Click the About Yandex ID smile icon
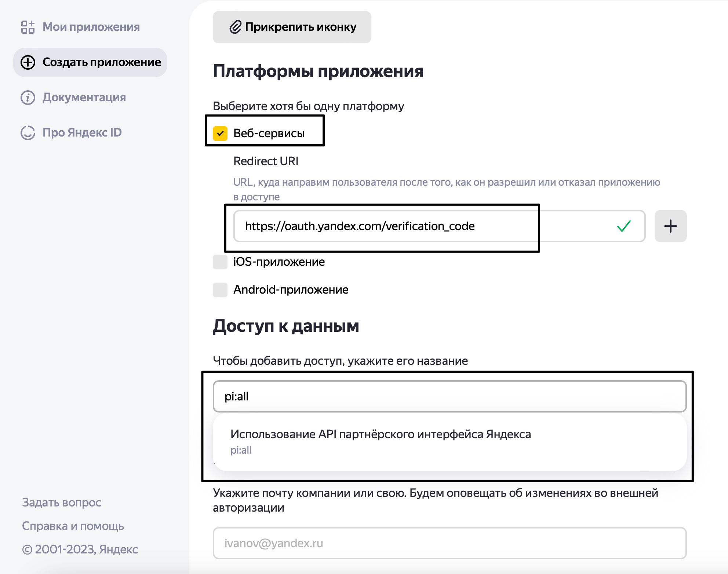Viewport: 728px width, 574px height. point(28,132)
